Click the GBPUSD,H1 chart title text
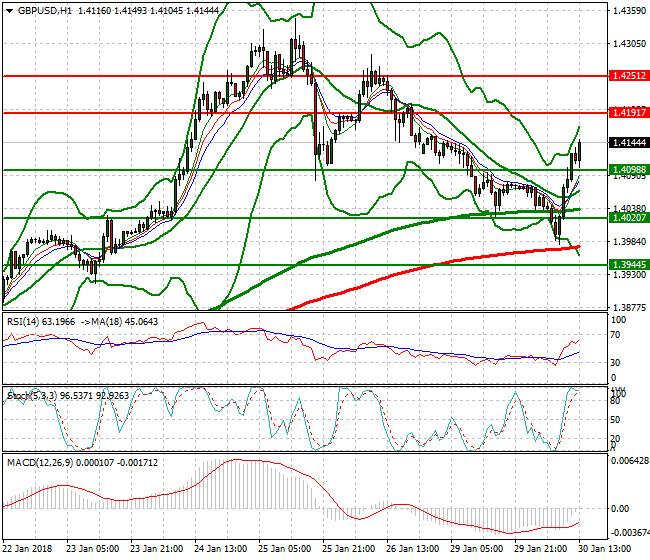 [45, 11]
